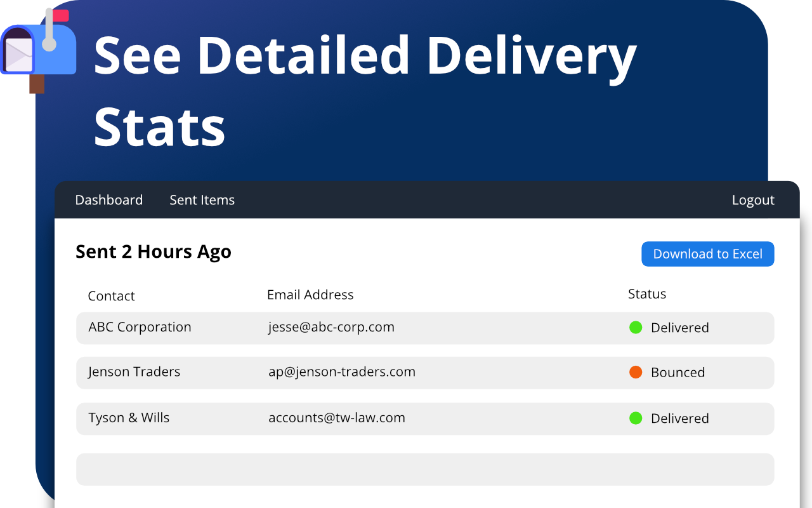The image size is (812, 508).
Task: Click the Download to Excel button
Action: pos(708,254)
